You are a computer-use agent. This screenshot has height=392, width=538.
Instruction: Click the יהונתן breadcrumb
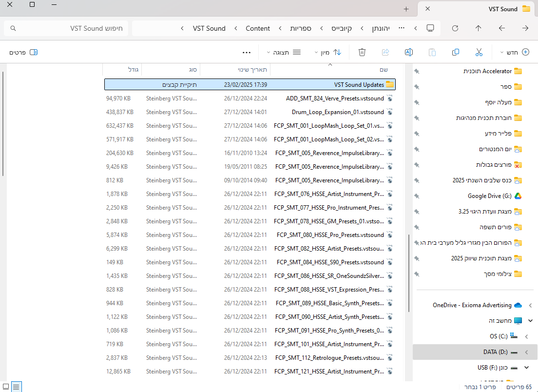click(x=381, y=28)
